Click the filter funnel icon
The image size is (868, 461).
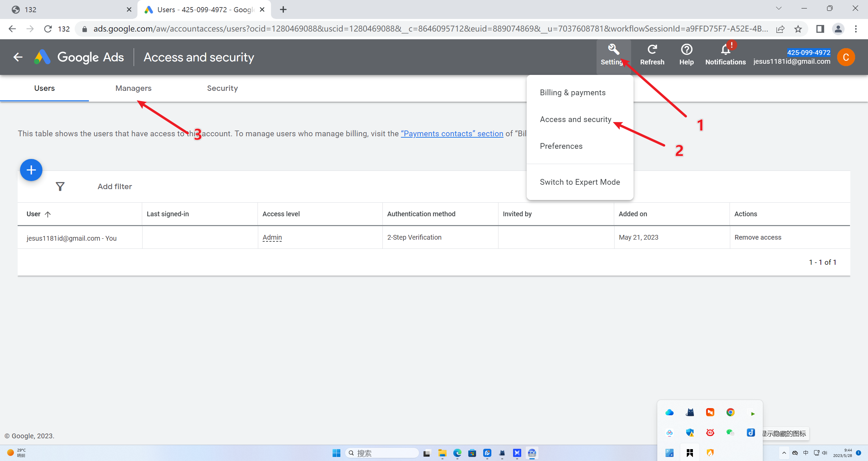60,186
